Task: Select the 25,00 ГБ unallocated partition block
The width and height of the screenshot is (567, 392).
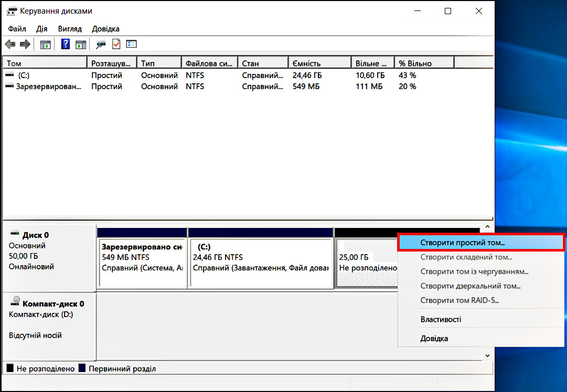Action: pyautogui.click(x=367, y=263)
